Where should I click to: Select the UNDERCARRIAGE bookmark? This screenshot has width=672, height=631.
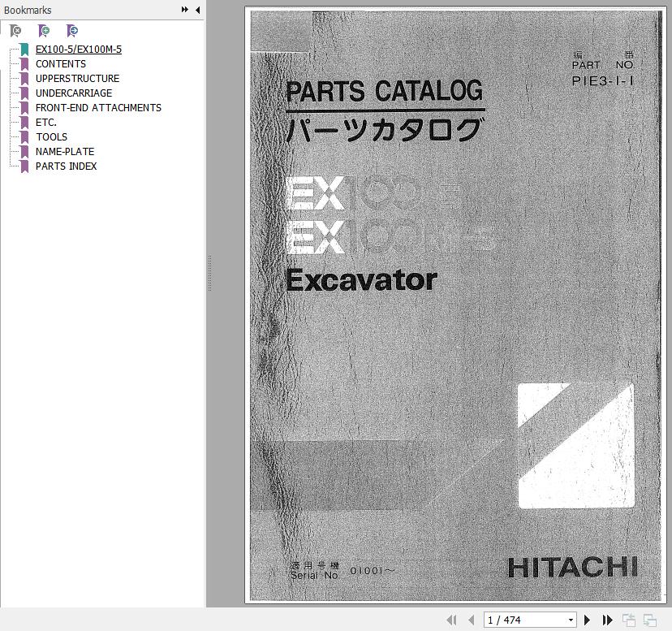(74, 93)
